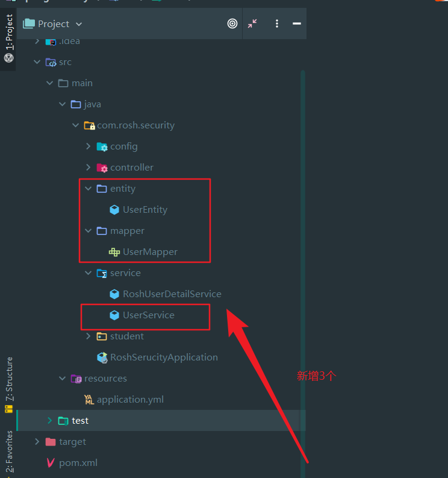Click the locate/select opened file target icon

click(232, 24)
